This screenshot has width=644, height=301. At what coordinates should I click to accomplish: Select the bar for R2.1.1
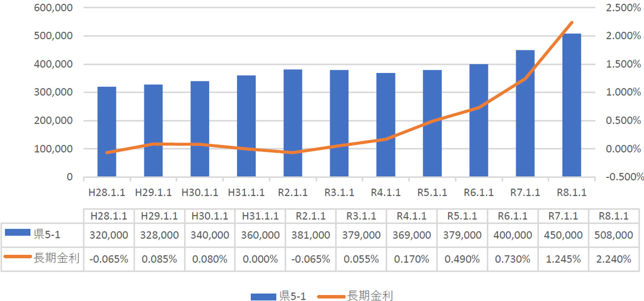(x=293, y=123)
